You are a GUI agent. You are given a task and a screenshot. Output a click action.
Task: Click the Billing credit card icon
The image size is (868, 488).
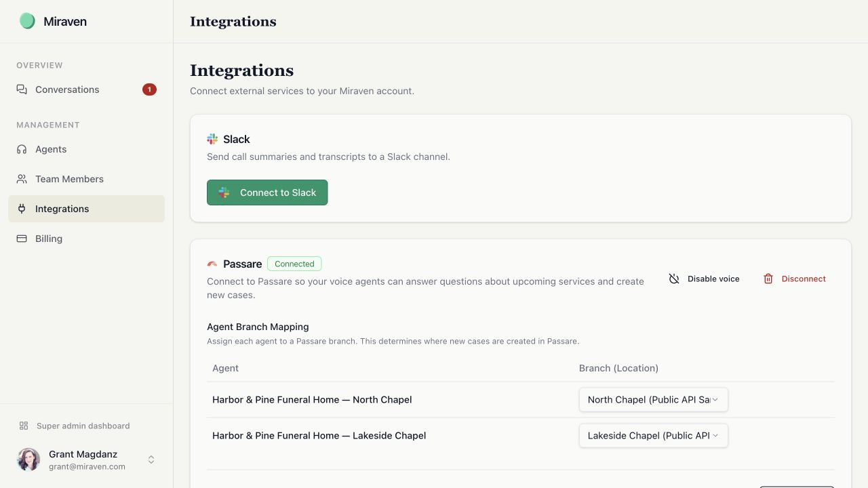coord(22,239)
